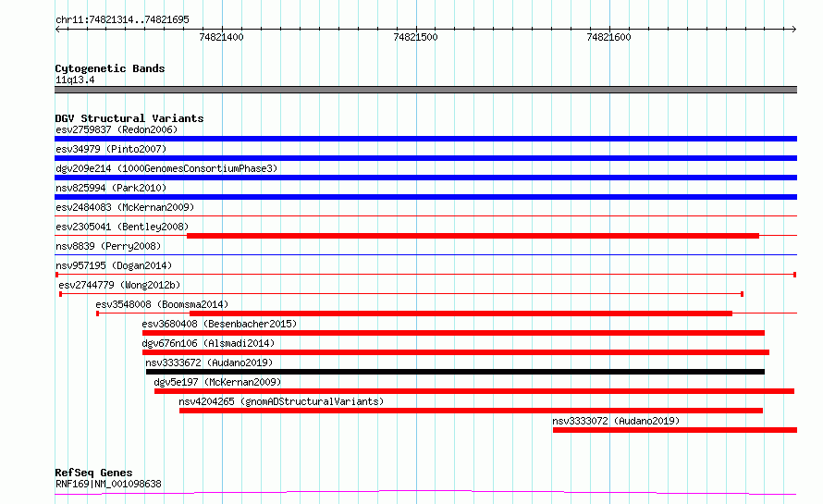The width and height of the screenshot is (823, 504).
Task: Click dgv5e197 (McKernan2009) variant label
Action: point(217,382)
